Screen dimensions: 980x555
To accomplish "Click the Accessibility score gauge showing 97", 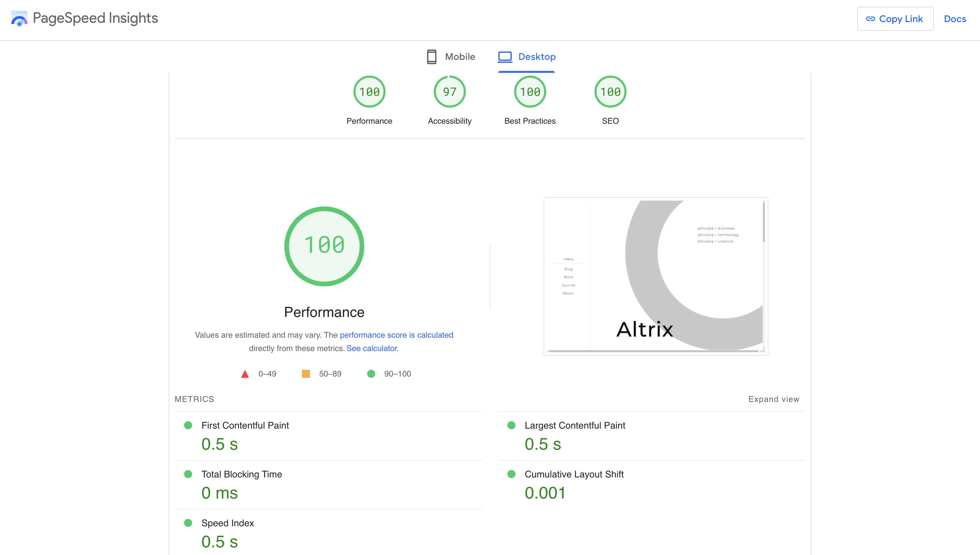I will click(x=450, y=92).
